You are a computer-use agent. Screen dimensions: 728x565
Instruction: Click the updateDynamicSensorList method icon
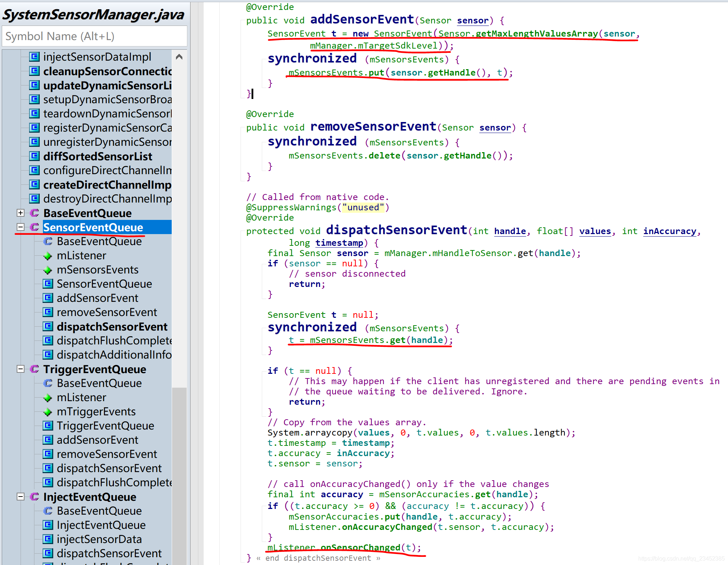(x=34, y=85)
